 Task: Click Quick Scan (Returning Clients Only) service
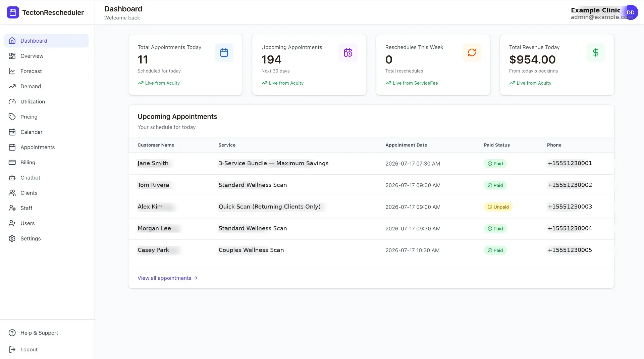(269, 207)
